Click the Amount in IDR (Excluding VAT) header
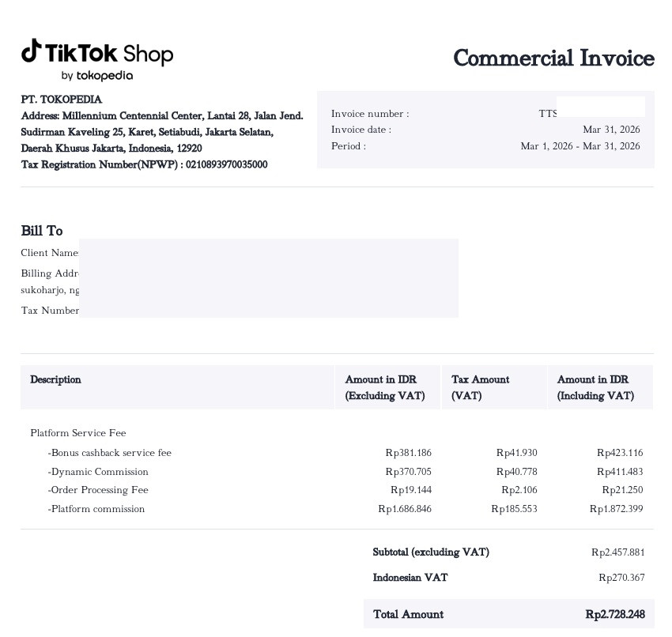672x637 pixels. [x=385, y=387]
